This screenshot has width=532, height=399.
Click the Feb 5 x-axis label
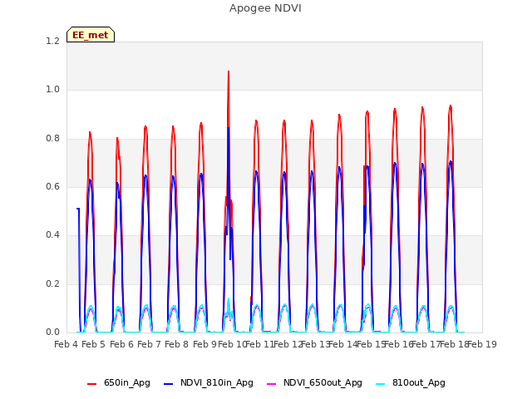pyautogui.click(x=94, y=345)
